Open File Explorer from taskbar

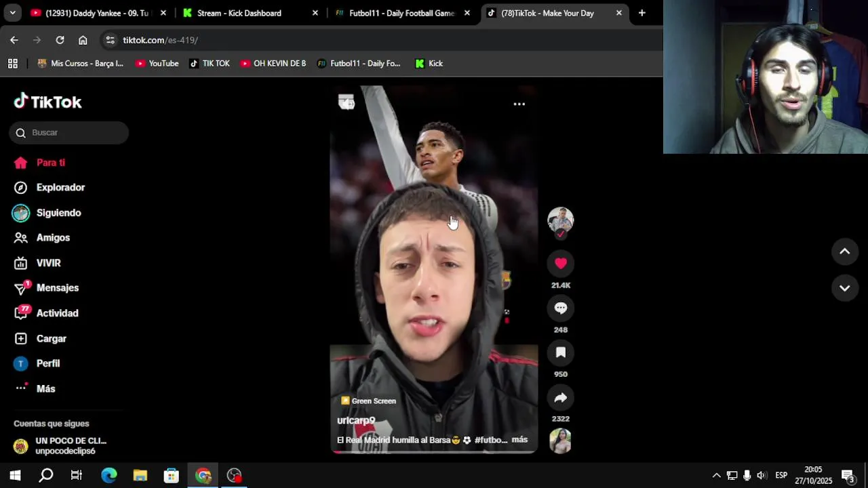(140, 475)
